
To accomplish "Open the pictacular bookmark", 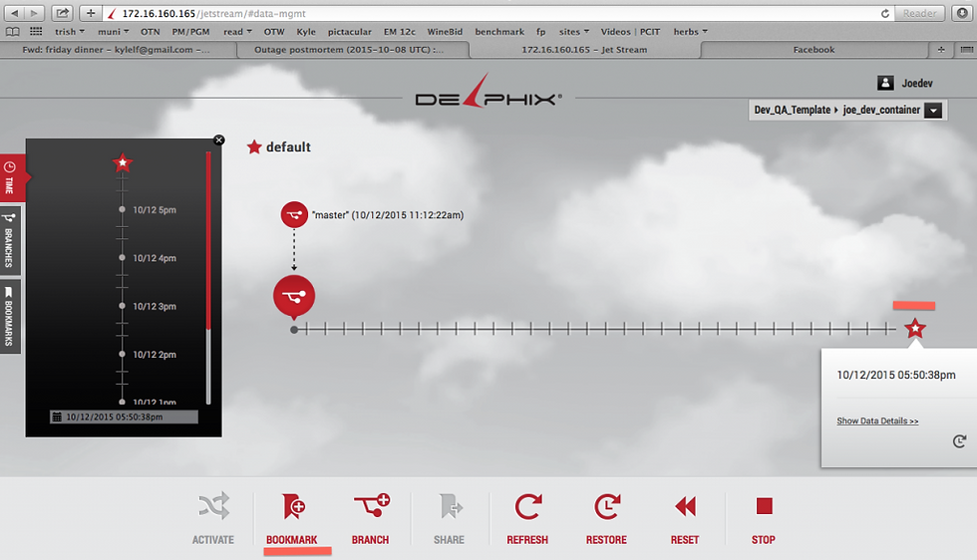I will [350, 32].
